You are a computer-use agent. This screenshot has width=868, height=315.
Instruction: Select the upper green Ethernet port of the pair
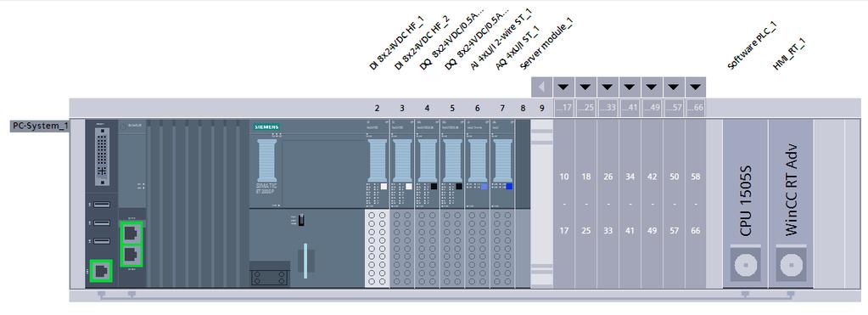click(132, 233)
